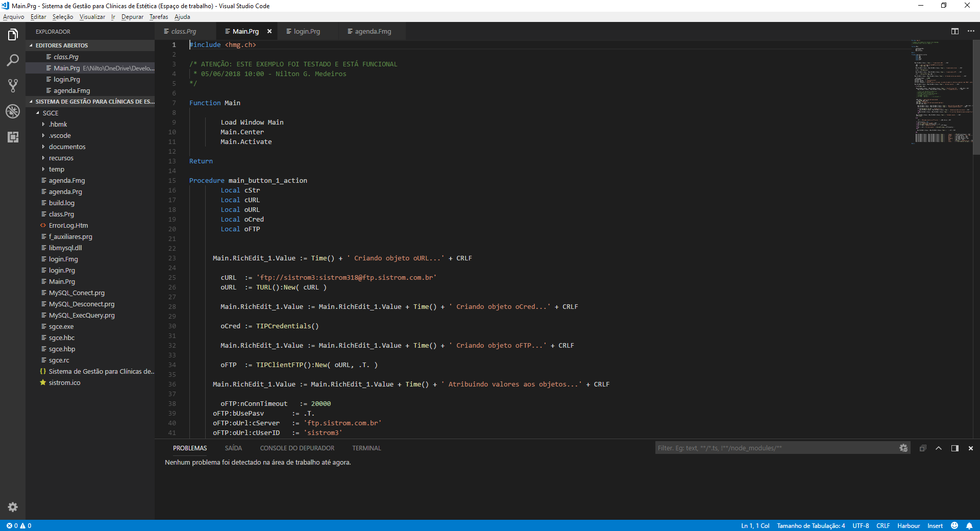Click the UTF-8 encoding indicator
Image resolution: width=980 pixels, height=531 pixels.
tap(860, 525)
